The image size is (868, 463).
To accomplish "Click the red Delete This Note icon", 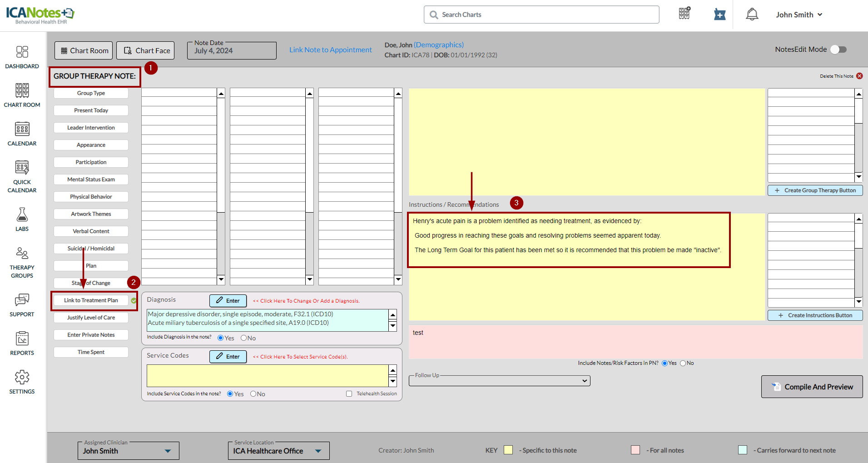I will point(859,76).
